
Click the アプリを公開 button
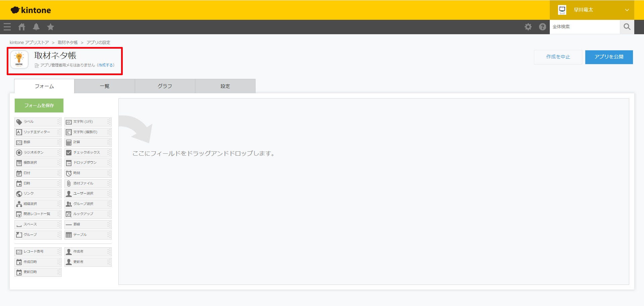[x=609, y=57]
